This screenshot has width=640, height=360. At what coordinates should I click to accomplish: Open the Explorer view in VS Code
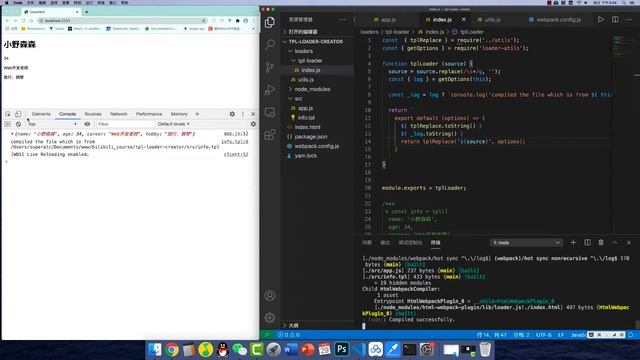coord(270,22)
